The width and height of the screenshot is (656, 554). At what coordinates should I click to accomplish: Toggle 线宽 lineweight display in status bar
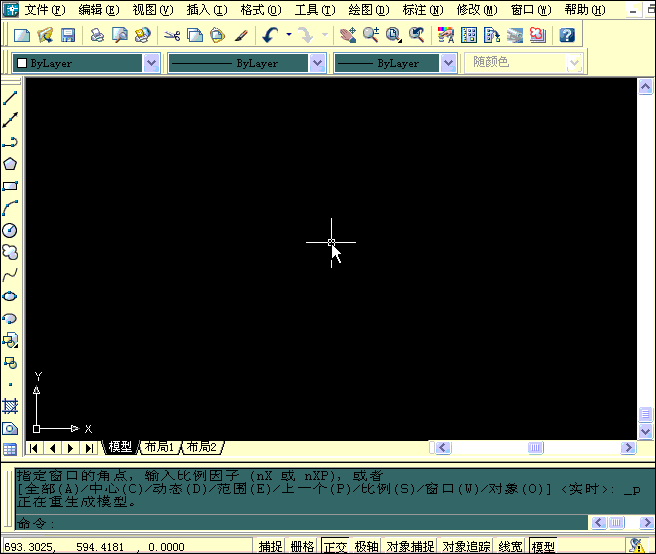pos(510,546)
